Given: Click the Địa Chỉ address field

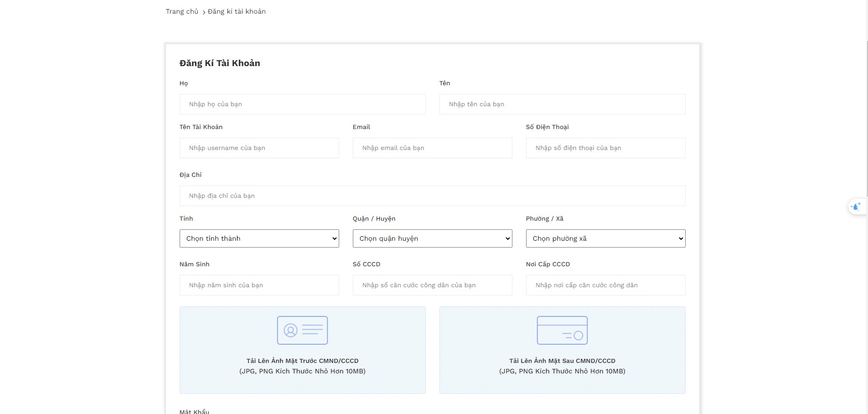Looking at the screenshot, I should pyautogui.click(x=432, y=196).
